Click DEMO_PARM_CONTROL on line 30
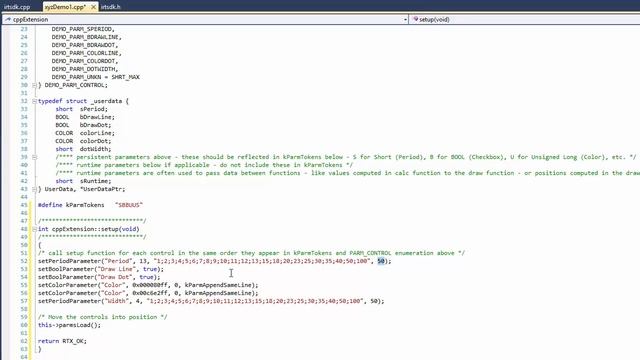The image size is (640, 360). click(74, 85)
